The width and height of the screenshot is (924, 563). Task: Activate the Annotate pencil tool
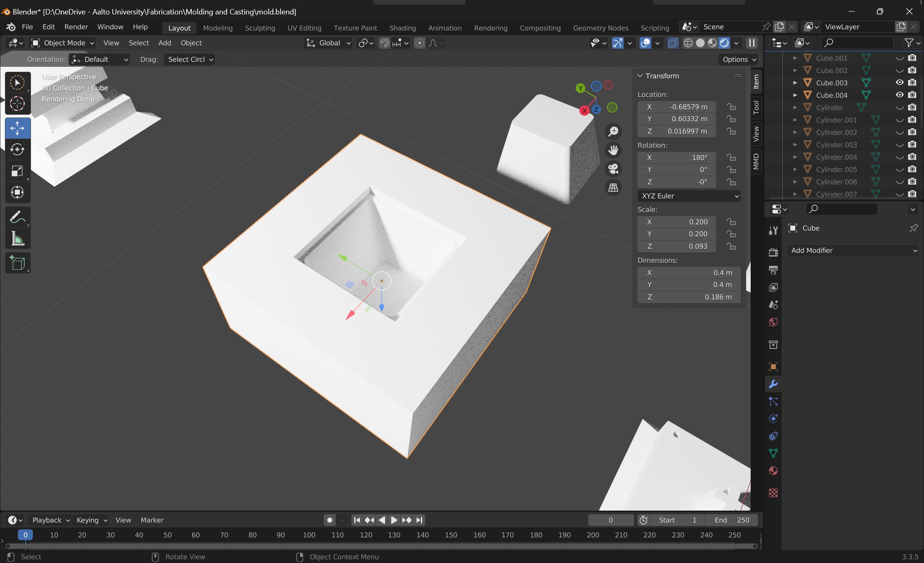pos(17,217)
